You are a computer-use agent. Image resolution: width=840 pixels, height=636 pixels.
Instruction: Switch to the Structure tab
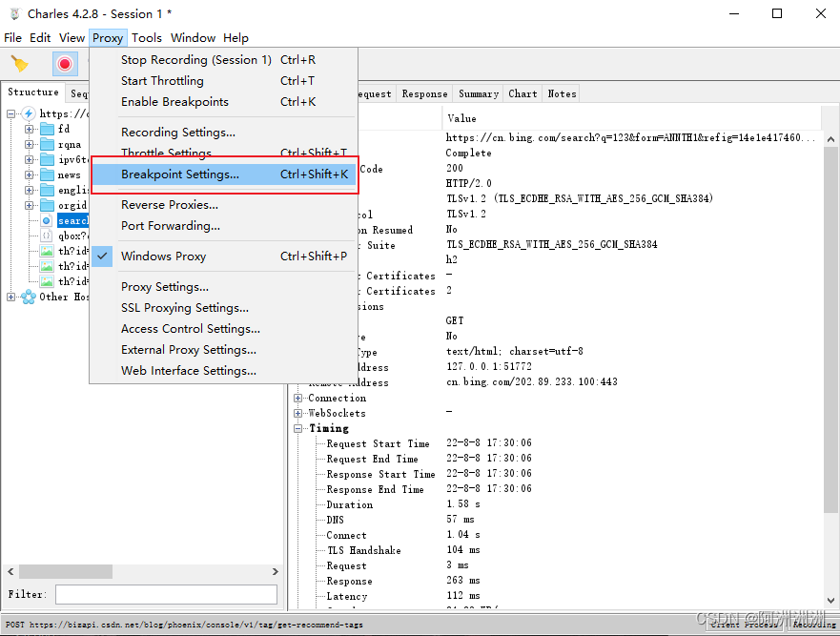pos(33,92)
